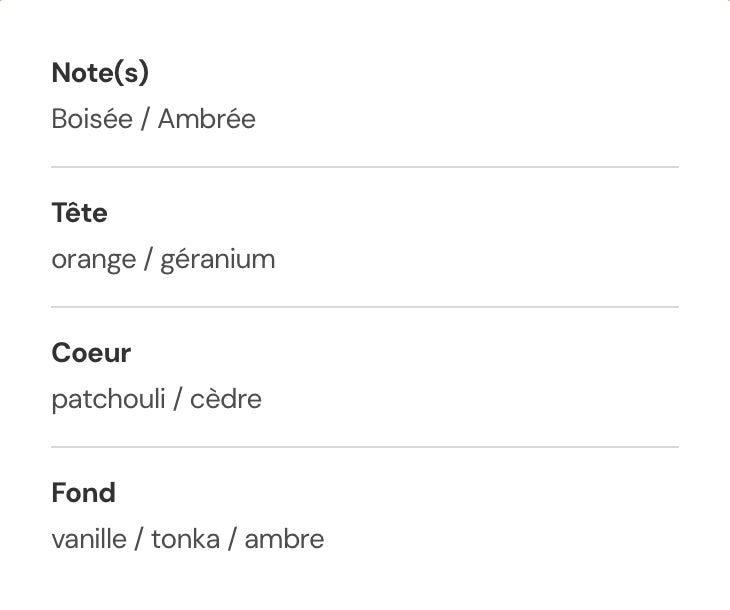Select the Boisée / Ambrée text
Screen dimensions: 730x610
[154, 119]
